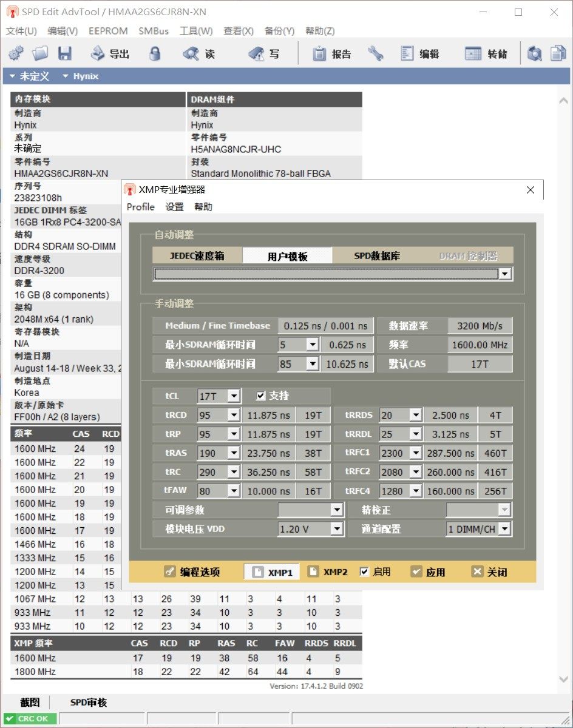Switch to the SPD数据库 tab
This screenshot has width=573, height=728.
(x=377, y=256)
